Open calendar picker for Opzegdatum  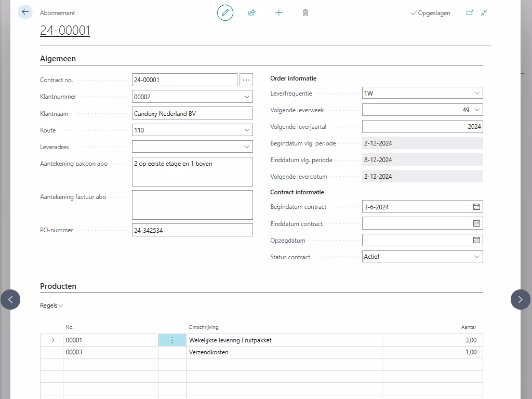tap(476, 240)
